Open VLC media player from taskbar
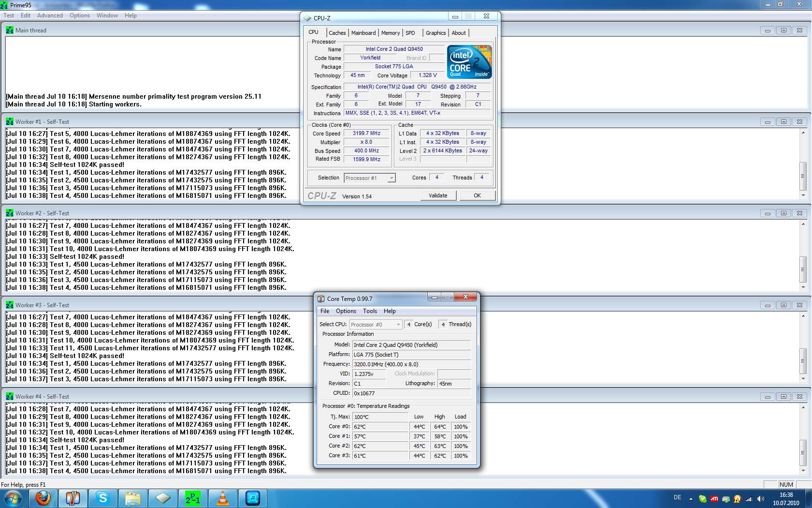This screenshot has height=508, width=812. click(223, 498)
